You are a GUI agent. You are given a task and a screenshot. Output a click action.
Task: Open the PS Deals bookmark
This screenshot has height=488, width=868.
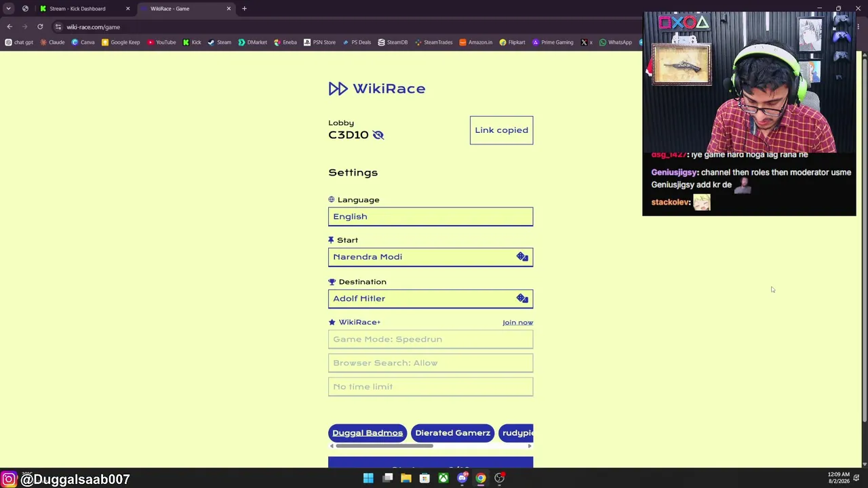tap(357, 43)
